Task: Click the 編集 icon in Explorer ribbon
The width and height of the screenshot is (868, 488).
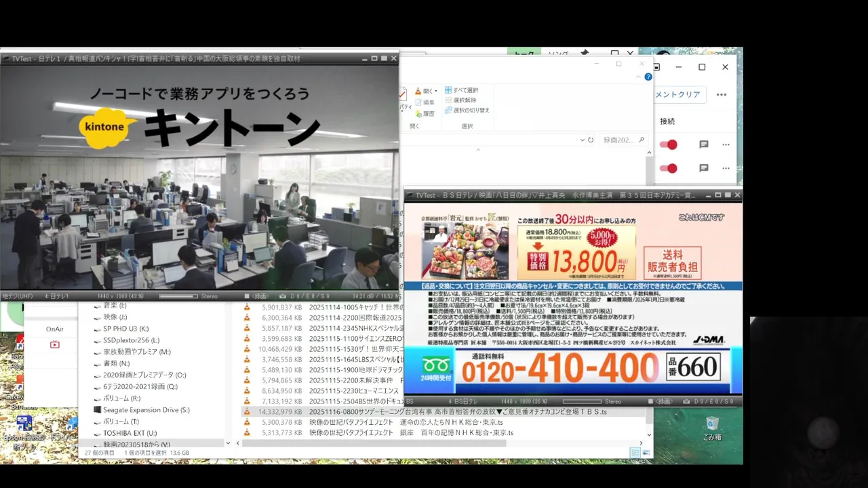Action: tap(418, 102)
